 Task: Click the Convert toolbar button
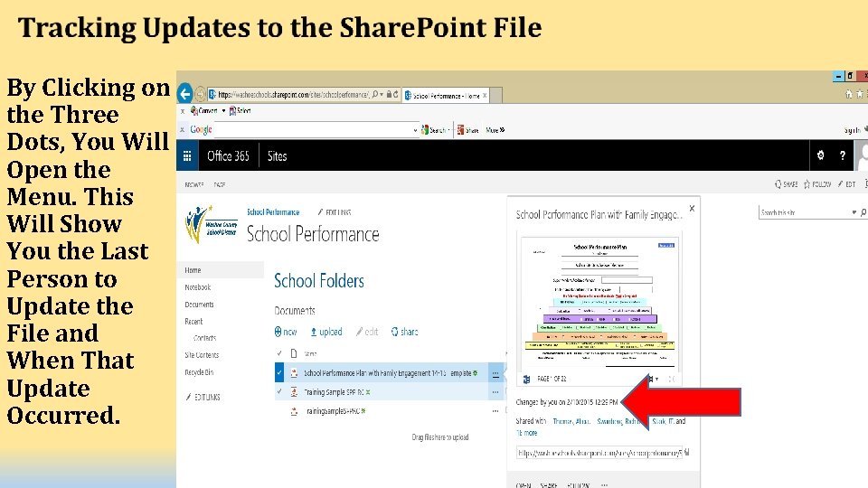(203, 110)
